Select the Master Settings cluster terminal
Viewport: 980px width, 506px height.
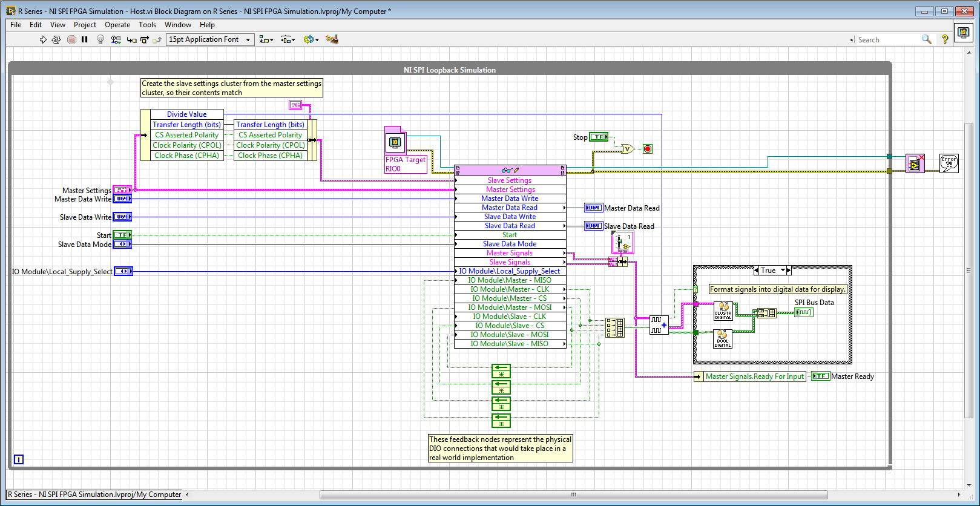click(x=122, y=190)
